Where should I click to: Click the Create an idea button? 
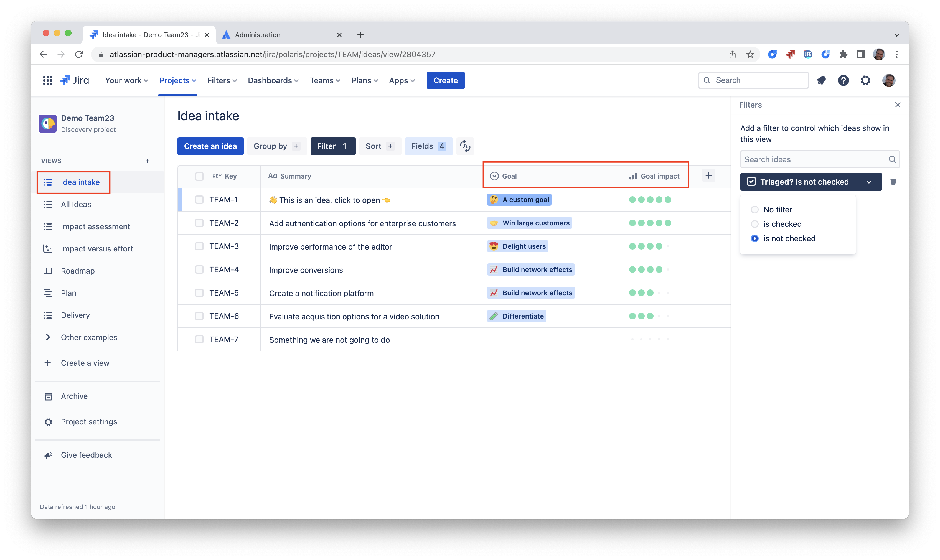210,146
